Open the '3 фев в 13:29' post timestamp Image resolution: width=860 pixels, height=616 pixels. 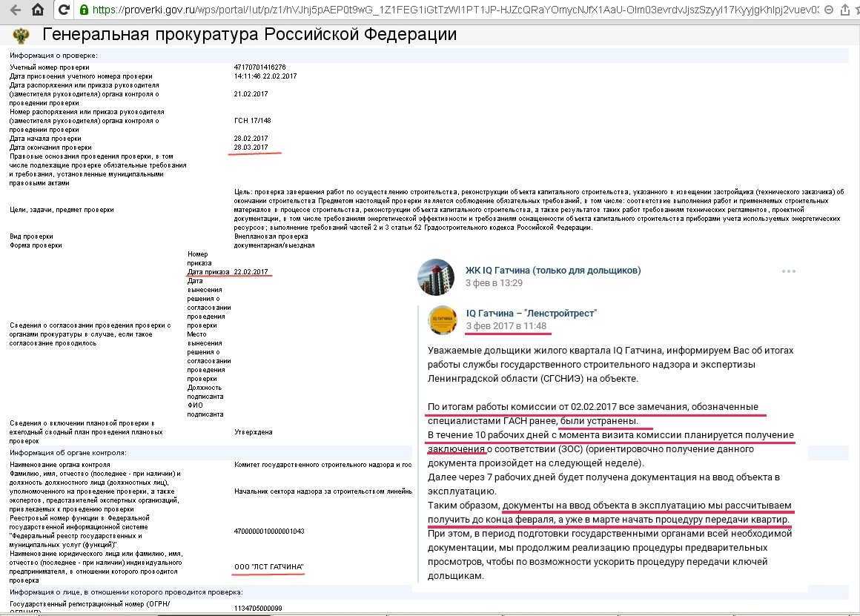tap(494, 283)
